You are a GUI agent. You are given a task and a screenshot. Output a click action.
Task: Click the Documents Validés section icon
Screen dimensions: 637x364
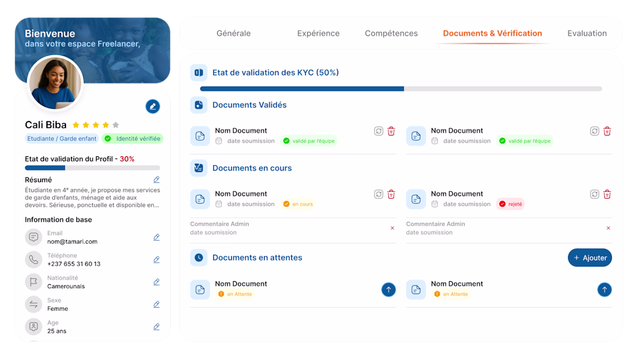199,105
